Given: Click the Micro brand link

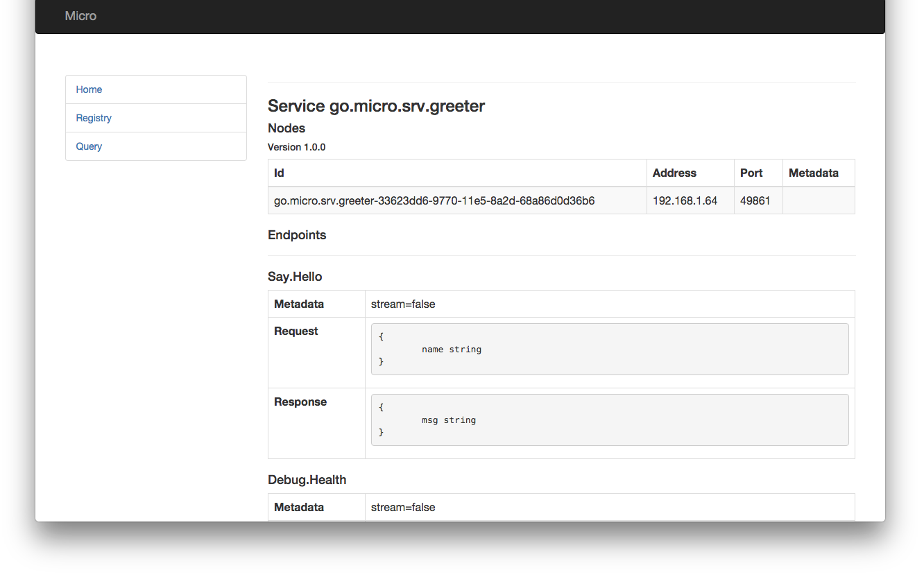Looking at the screenshot, I should pyautogui.click(x=80, y=15).
